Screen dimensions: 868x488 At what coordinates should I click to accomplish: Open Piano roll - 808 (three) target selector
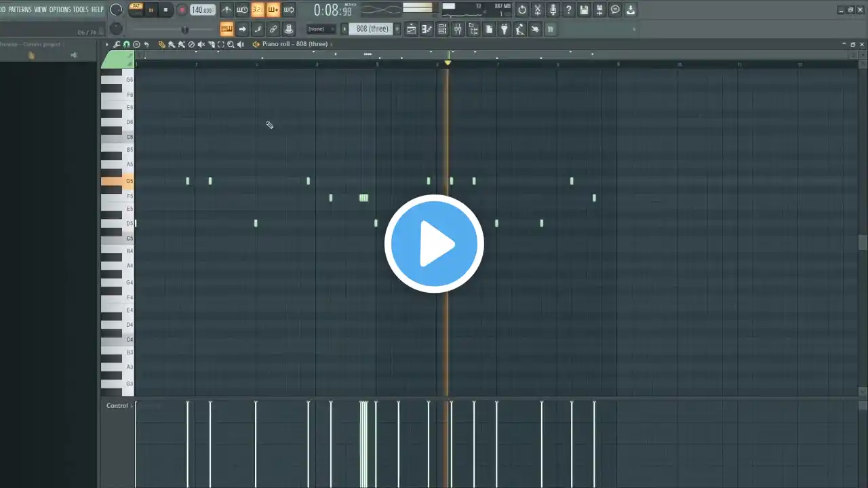point(295,44)
